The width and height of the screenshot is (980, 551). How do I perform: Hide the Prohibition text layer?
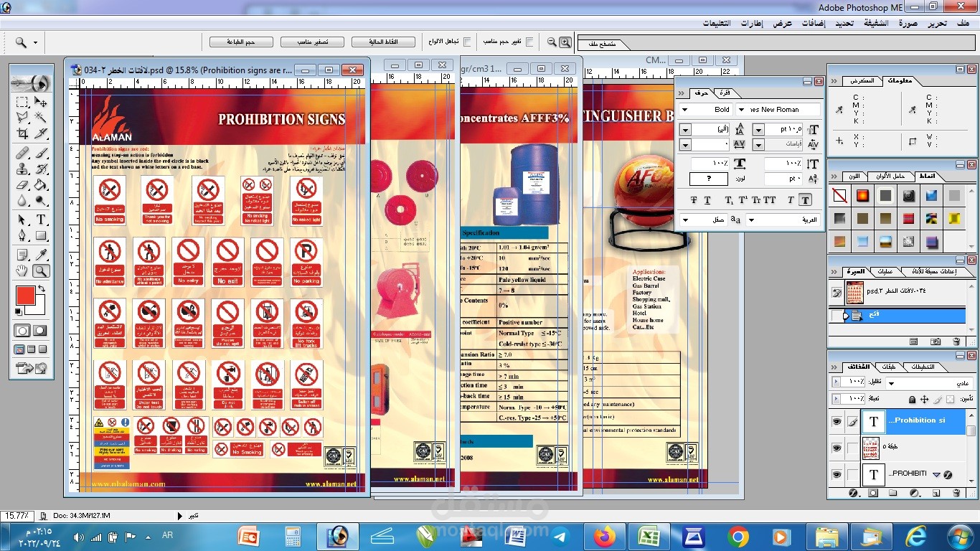(837, 421)
